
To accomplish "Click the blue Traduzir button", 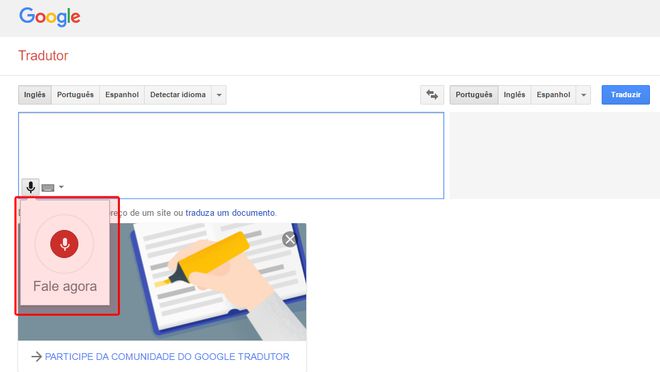I will [x=625, y=95].
